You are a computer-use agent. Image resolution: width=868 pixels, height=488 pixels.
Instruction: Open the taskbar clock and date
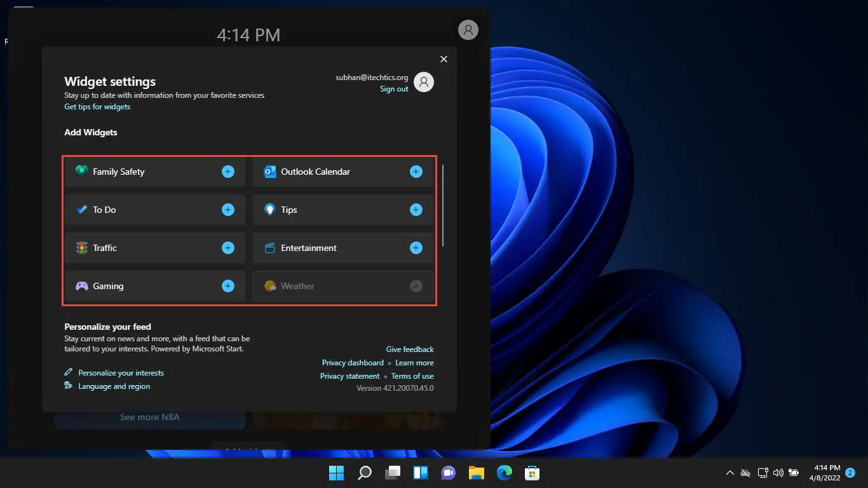coord(825,473)
